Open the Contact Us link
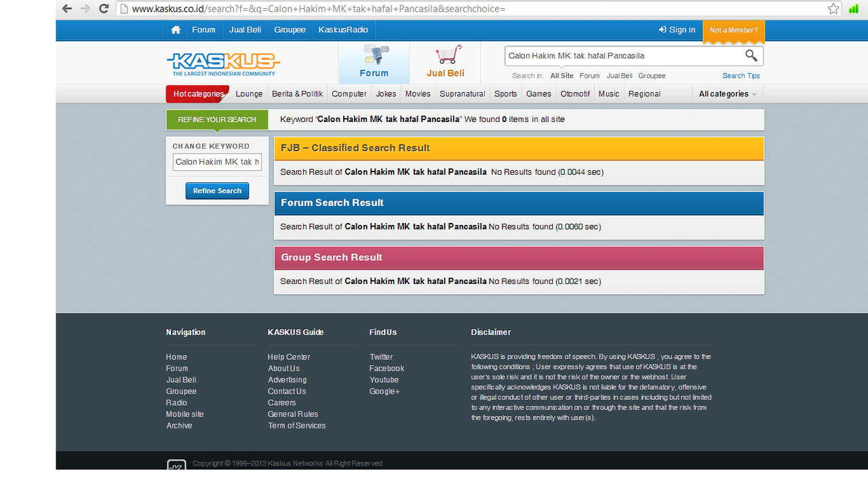 [287, 392]
